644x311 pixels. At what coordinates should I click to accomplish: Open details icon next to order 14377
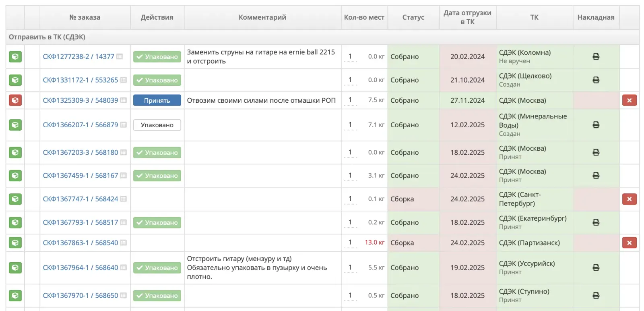coord(120,57)
